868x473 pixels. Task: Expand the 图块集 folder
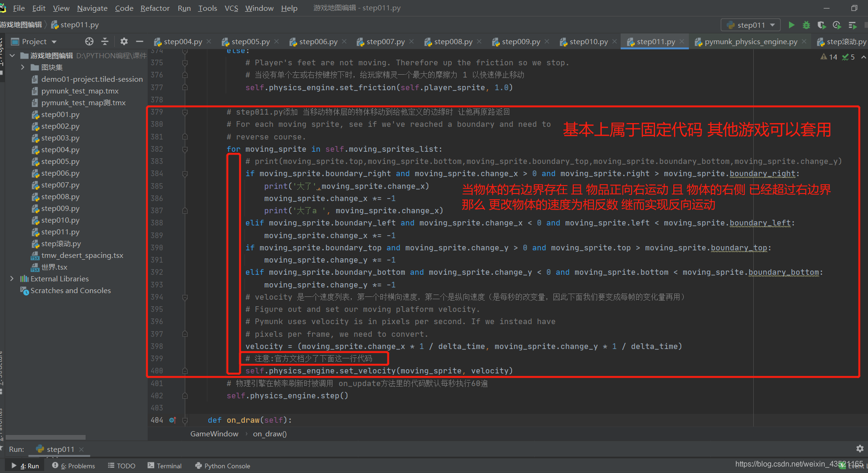point(23,67)
